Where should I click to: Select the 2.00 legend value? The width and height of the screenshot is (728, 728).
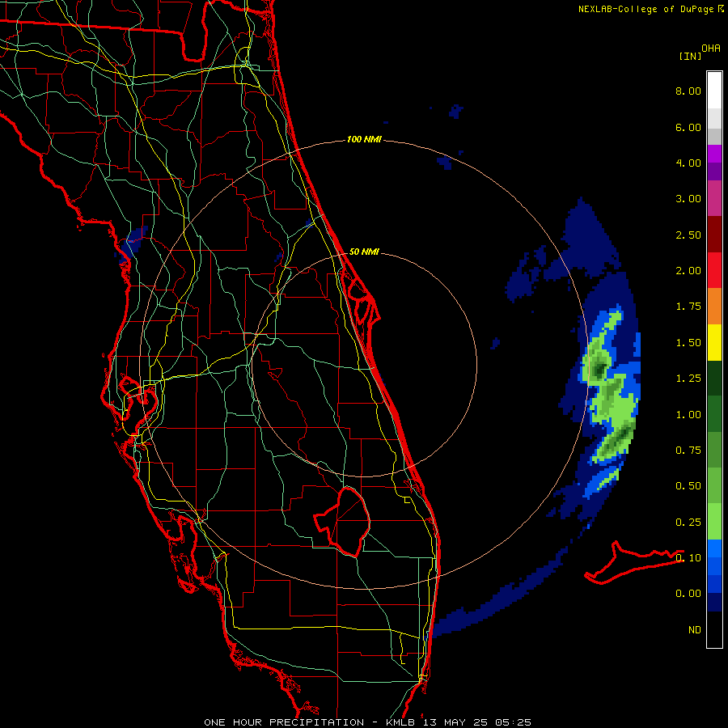pos(688,271)
